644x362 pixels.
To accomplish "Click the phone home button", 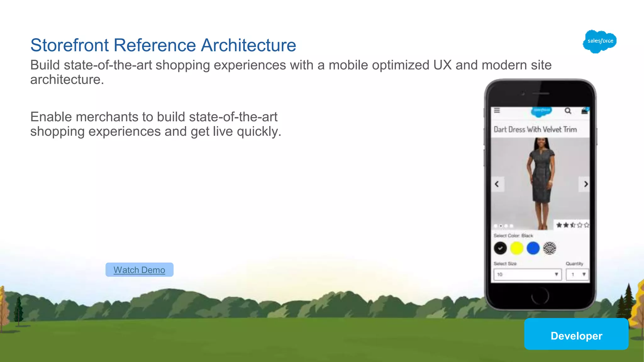I will click(540, 296).
